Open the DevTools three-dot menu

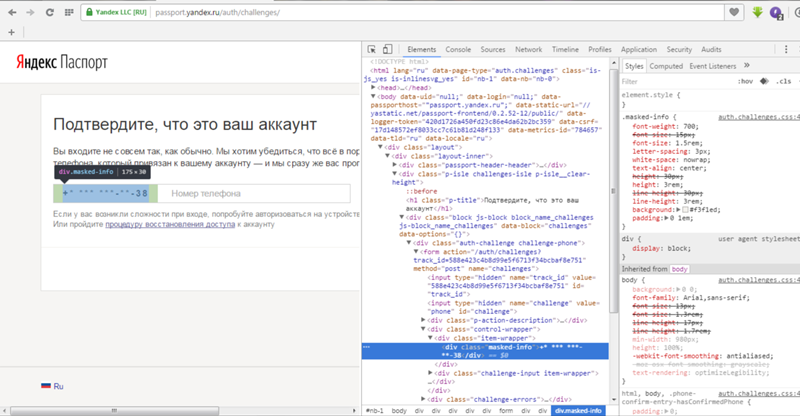pyautogui.click(x=786, y=49)
